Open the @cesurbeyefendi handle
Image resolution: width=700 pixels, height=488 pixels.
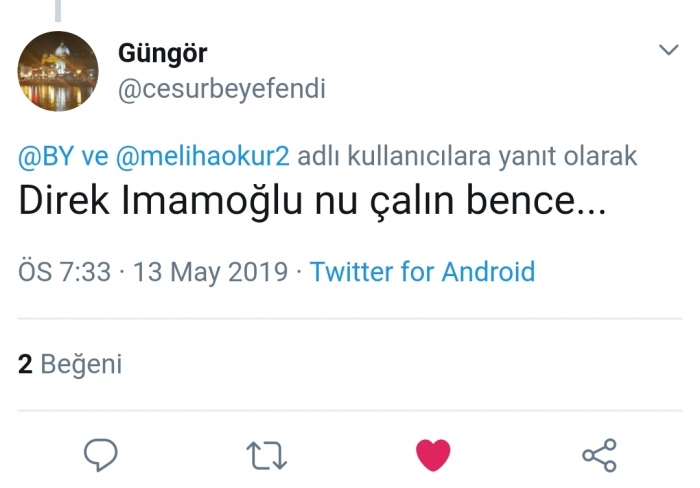click(221, 90)
